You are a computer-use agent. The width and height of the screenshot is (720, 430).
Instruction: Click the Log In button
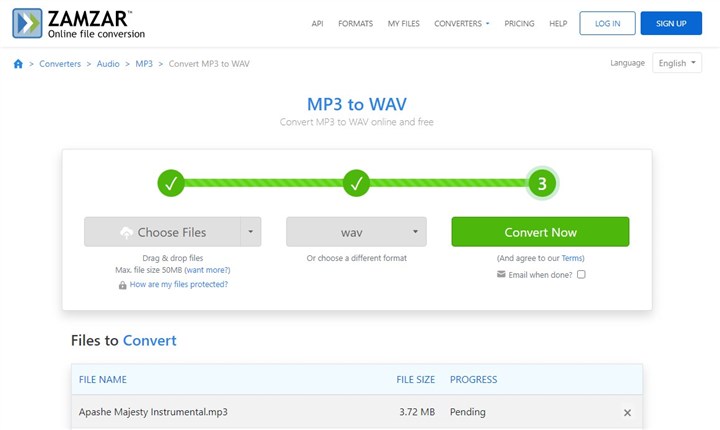point(608,23)
